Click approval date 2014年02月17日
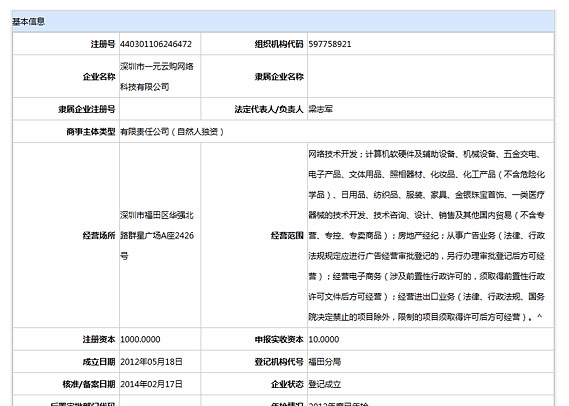This screenshot has width=569, height=406. [151, 384]
